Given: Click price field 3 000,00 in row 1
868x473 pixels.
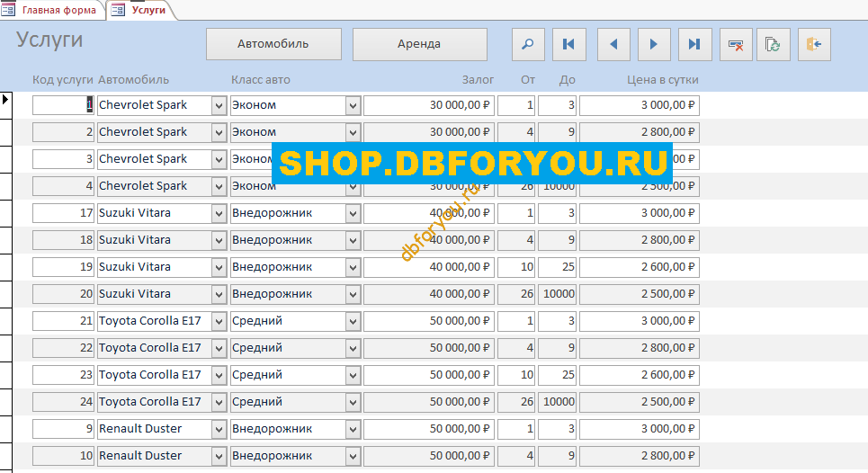Looking at the screenshot, I should click(640, 105).
